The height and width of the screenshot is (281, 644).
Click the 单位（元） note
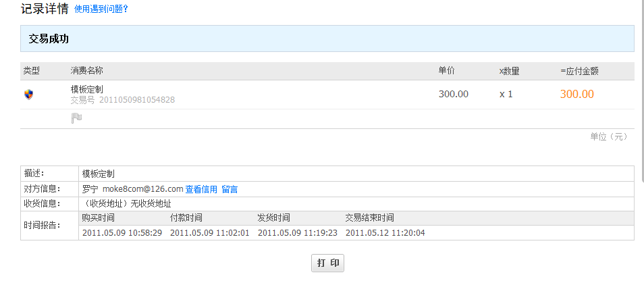(609, 137)
